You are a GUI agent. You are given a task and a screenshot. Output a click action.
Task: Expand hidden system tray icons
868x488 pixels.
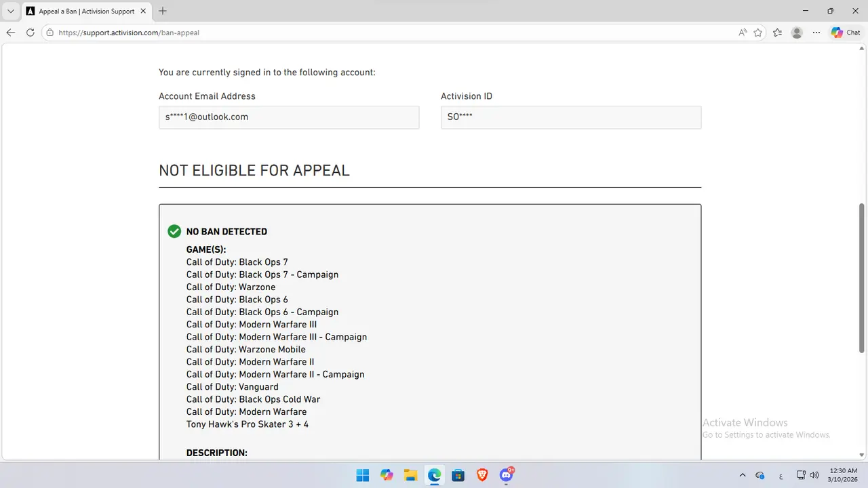click(x=742, y=475)
